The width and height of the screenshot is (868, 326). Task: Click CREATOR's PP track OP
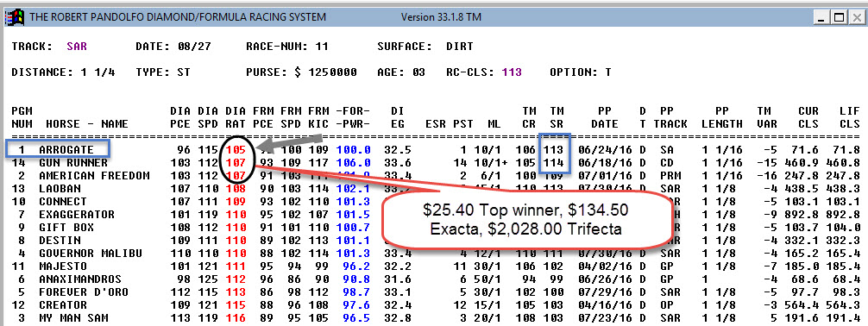667,305
